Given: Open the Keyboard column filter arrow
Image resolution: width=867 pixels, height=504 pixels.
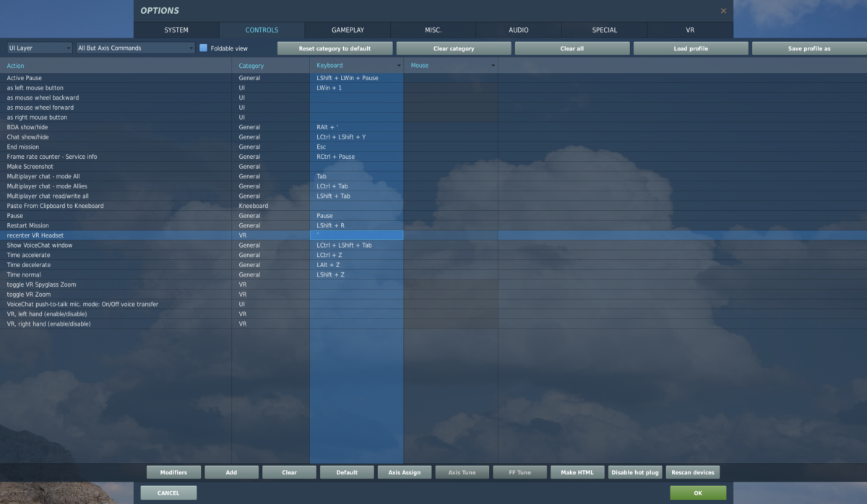Looking at the screenshot, I should click(397, 65).
